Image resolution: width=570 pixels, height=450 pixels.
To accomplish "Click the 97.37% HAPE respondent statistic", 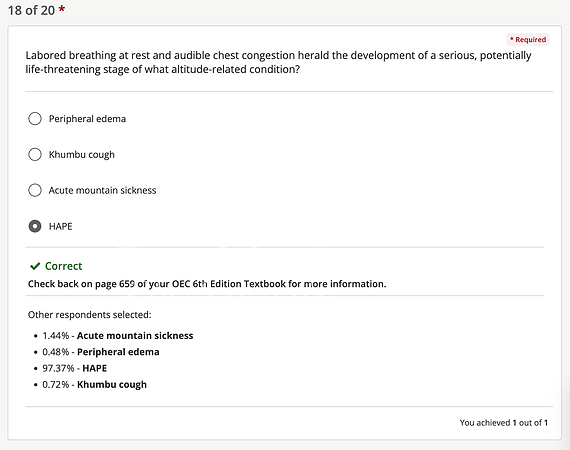I will coord(75,368).
